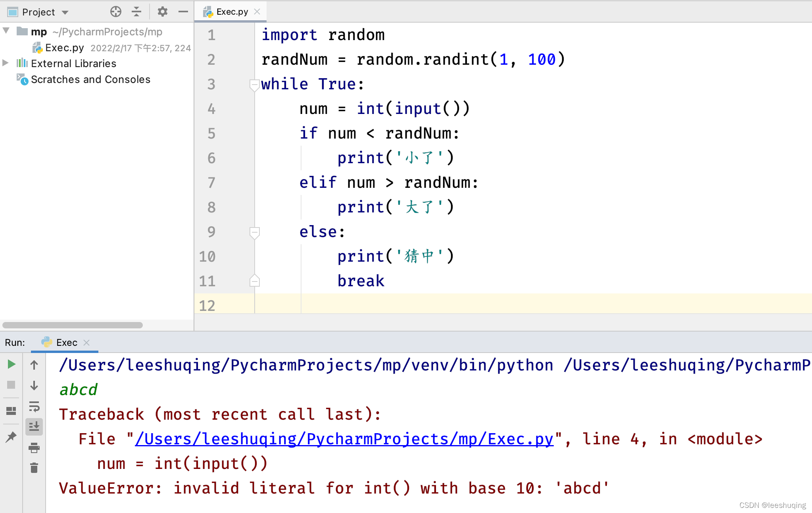This screenshot has width=812, height=513.
Task: Expand External Libraries node
Action: coord(6,63)
